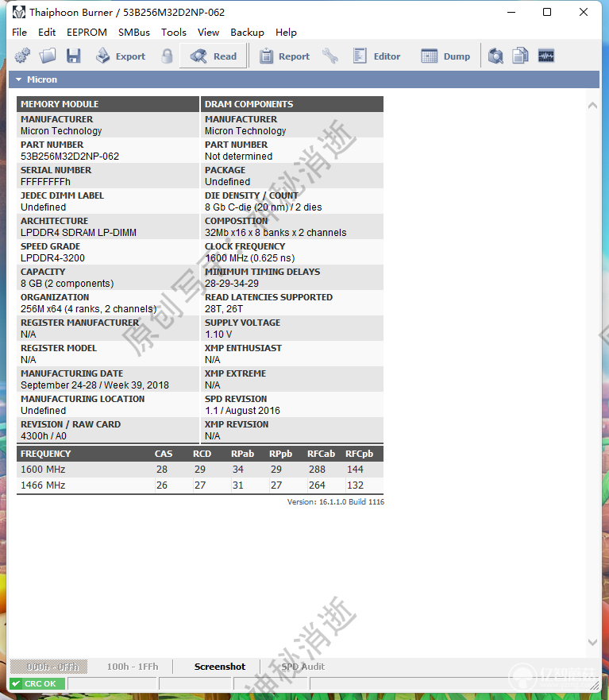Click the wrench tool icon
Viewport: 609px width, 700px height.
coord(330,56)
